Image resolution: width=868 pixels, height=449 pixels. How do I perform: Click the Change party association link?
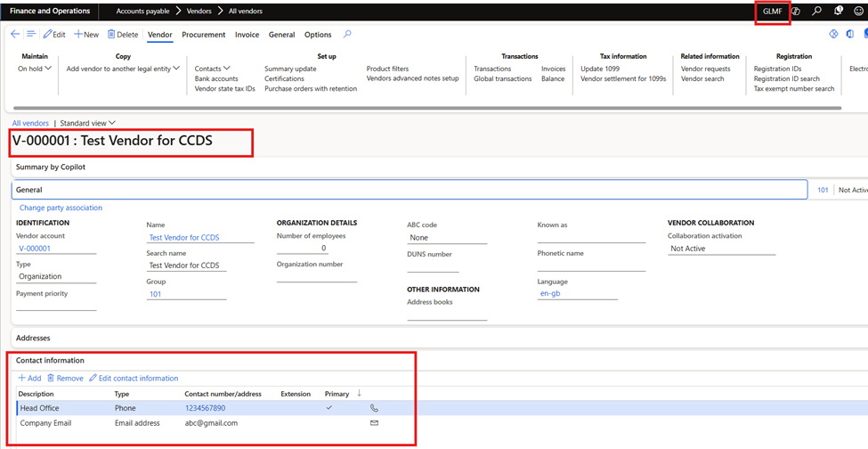click(x=61, y=208)
